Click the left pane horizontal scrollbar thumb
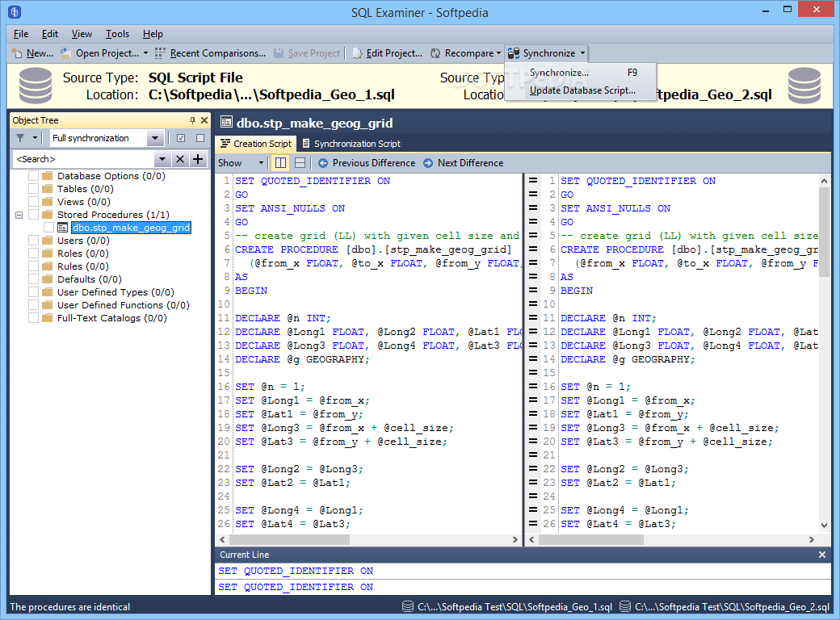840x620 pixels. (x=290, y=540)
